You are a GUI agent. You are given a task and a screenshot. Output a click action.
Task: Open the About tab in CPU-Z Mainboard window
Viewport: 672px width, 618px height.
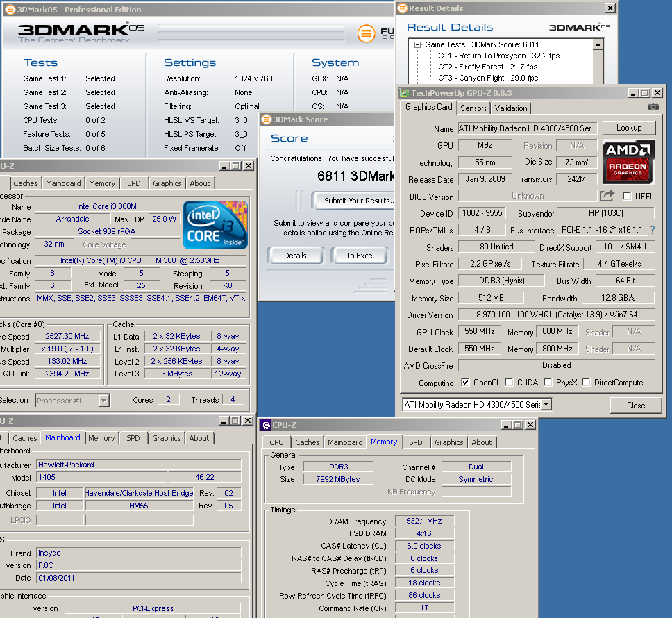pos(199,438)
